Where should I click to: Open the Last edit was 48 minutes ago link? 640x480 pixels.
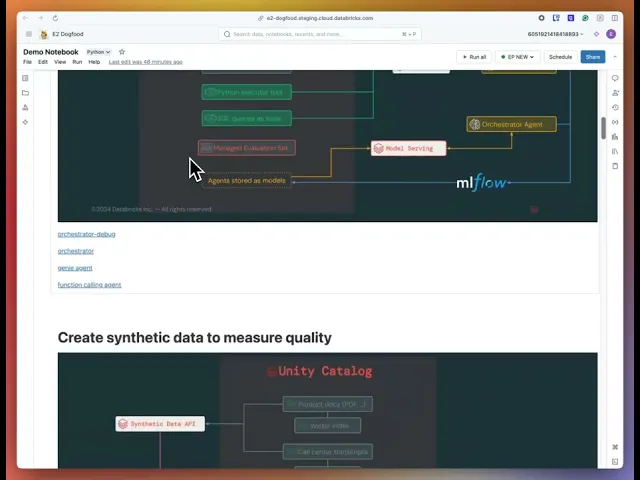146,62
